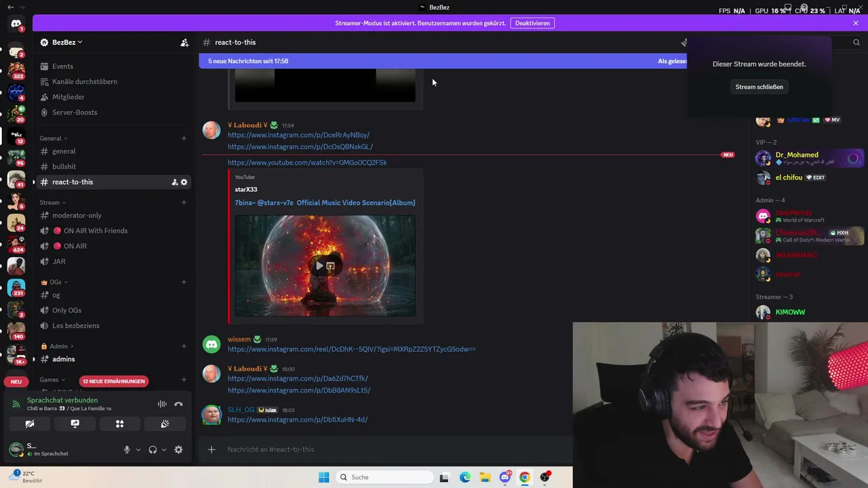Open Discord from the Windows taskbar

(505, 477)
